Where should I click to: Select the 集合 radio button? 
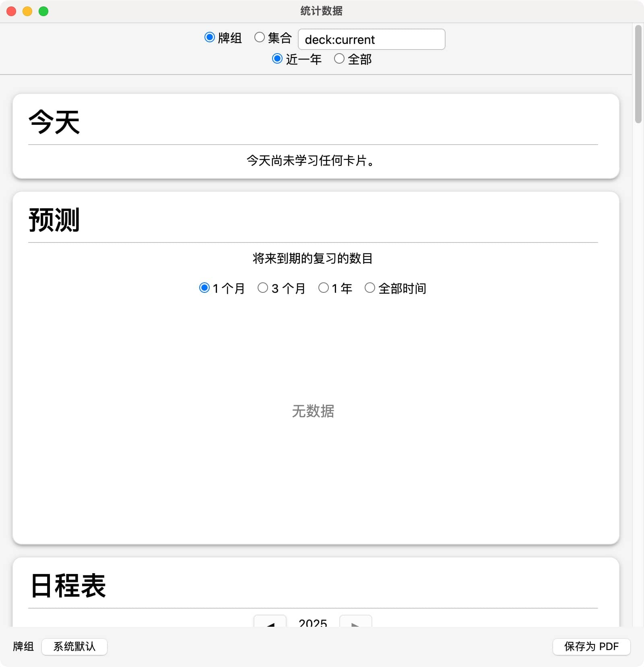pos(260,37)
